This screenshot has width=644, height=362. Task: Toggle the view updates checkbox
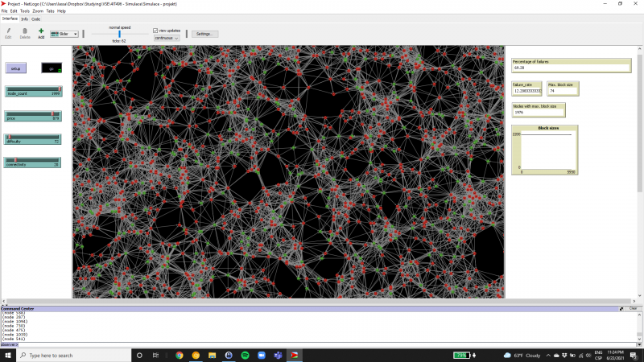155,30
